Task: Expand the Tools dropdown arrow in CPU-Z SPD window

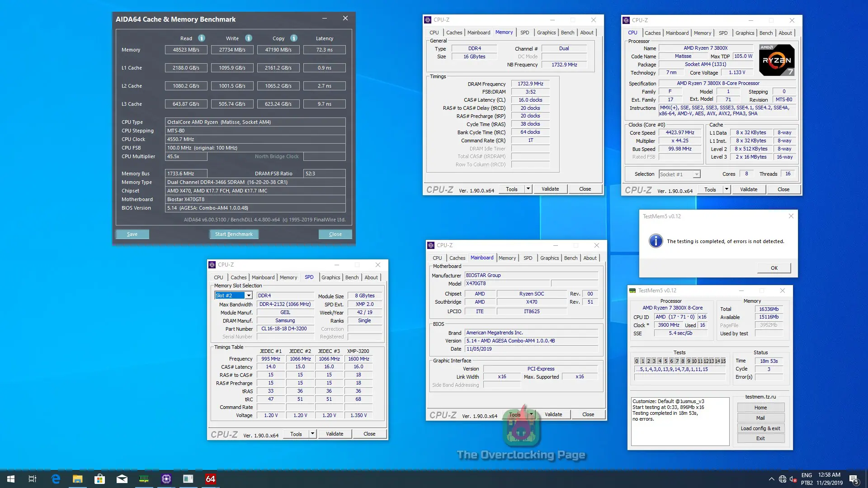Action: click(312, 434)
